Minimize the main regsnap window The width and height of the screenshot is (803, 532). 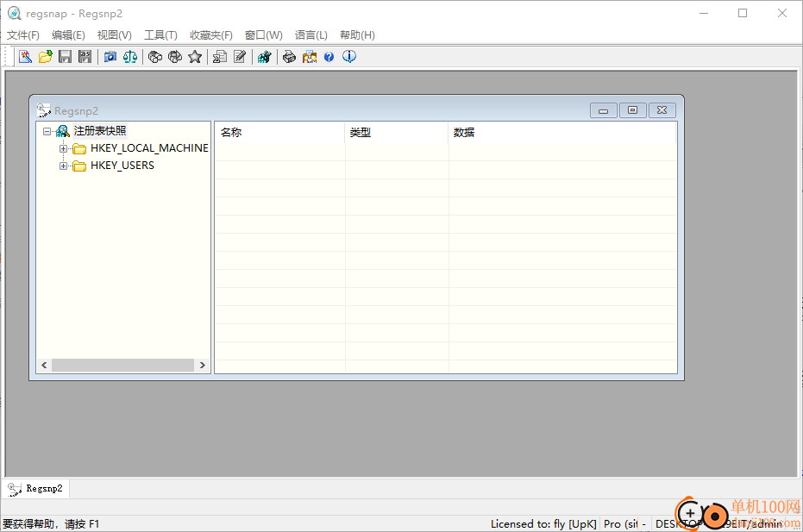[x=704, y=13]
